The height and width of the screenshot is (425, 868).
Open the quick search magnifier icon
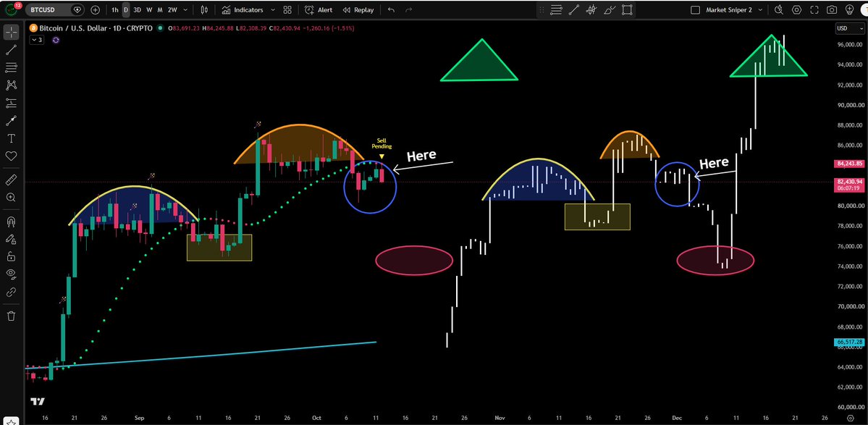(x=779, y=10)
